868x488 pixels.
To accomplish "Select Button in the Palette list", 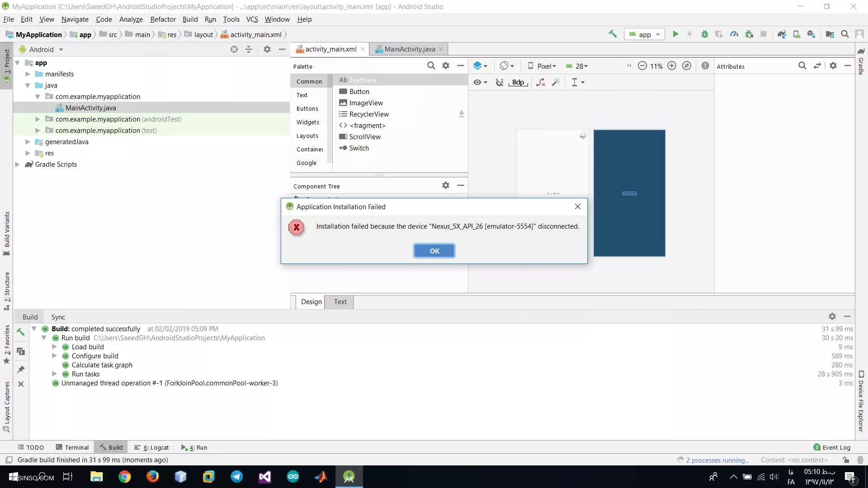I will 359,92.
